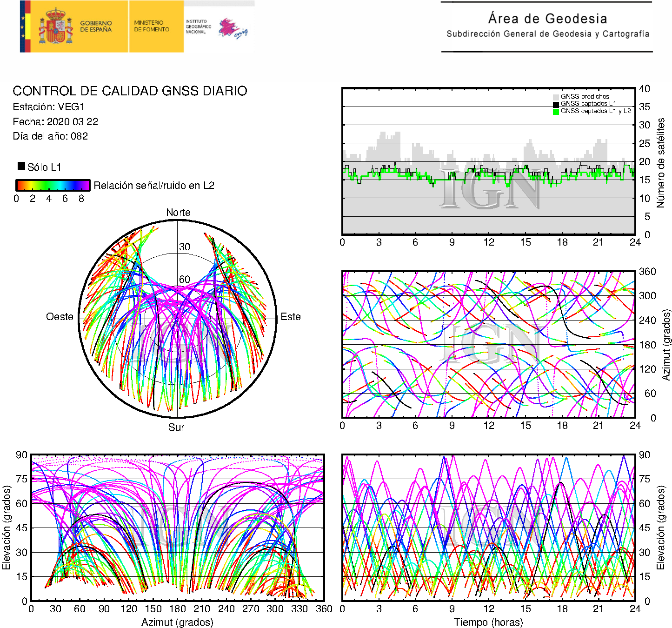672x628 pixels.
Task: Click the black Sólo L1 legend square
Action: click(21, 166)
